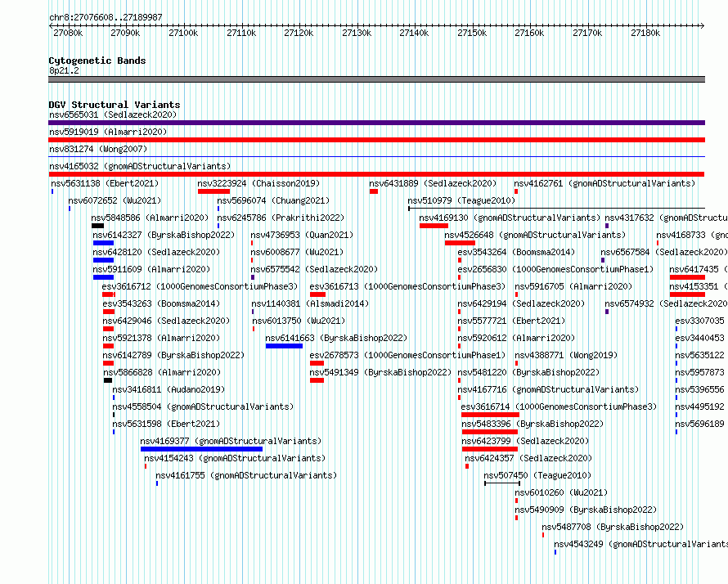Open the nsv507450 (Teague2010) variant label
This screenshot has height=584, width=728.
537,475
